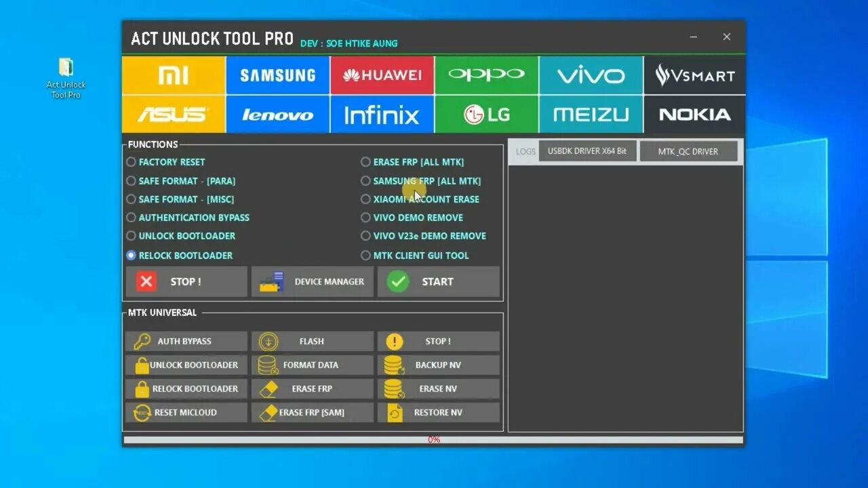Viewport: 868px width, 488px height.
Task: Select Safe Format - [PARA] option
Action: pos(181,181)
